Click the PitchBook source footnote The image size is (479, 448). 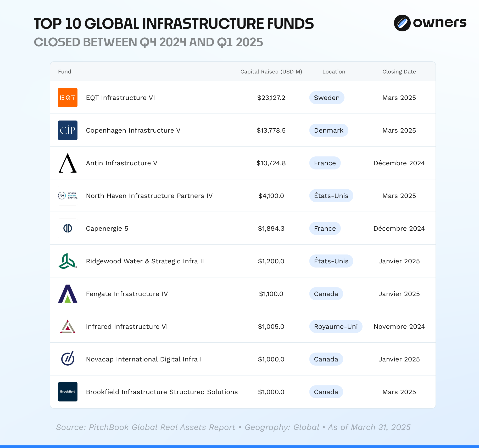click(233, 427)
